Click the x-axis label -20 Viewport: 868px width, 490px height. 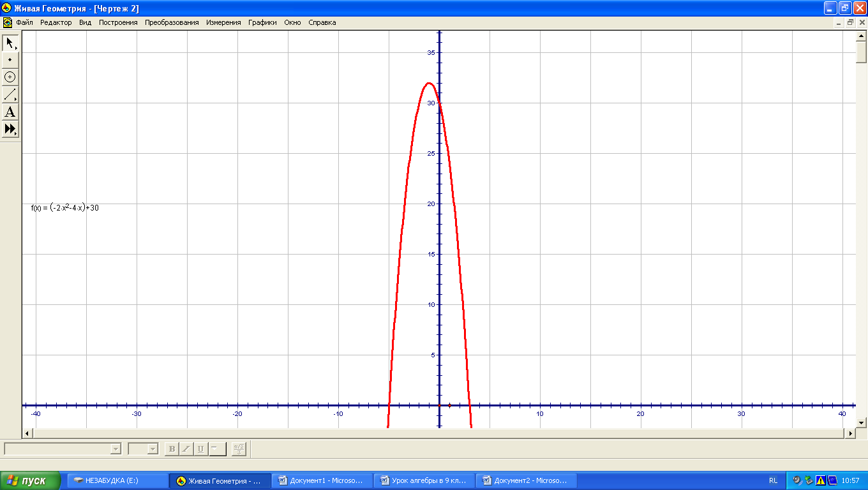click(237, 414)
